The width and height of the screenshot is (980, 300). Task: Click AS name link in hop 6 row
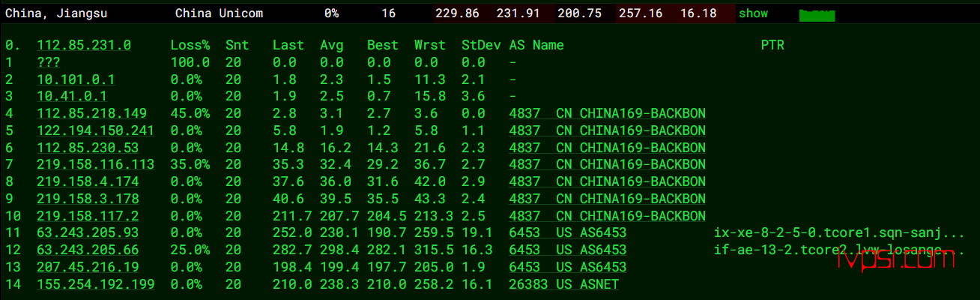607,148
